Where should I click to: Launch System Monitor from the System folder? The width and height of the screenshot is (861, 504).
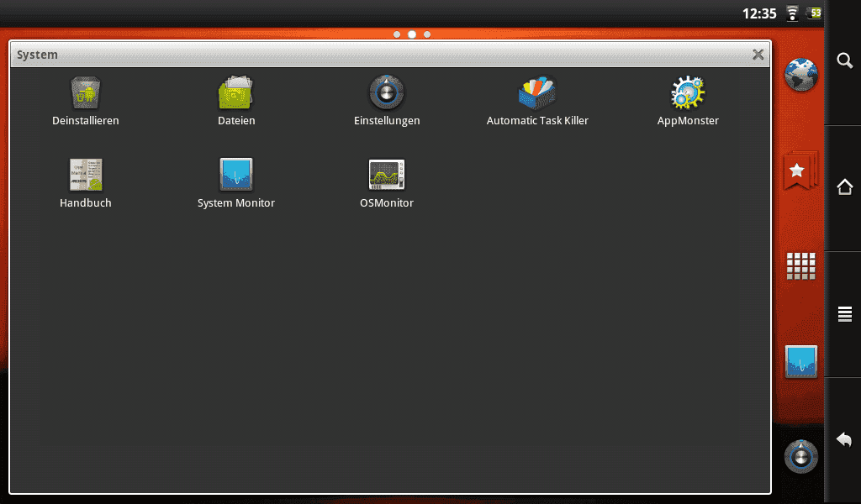(x=236, y=184)
